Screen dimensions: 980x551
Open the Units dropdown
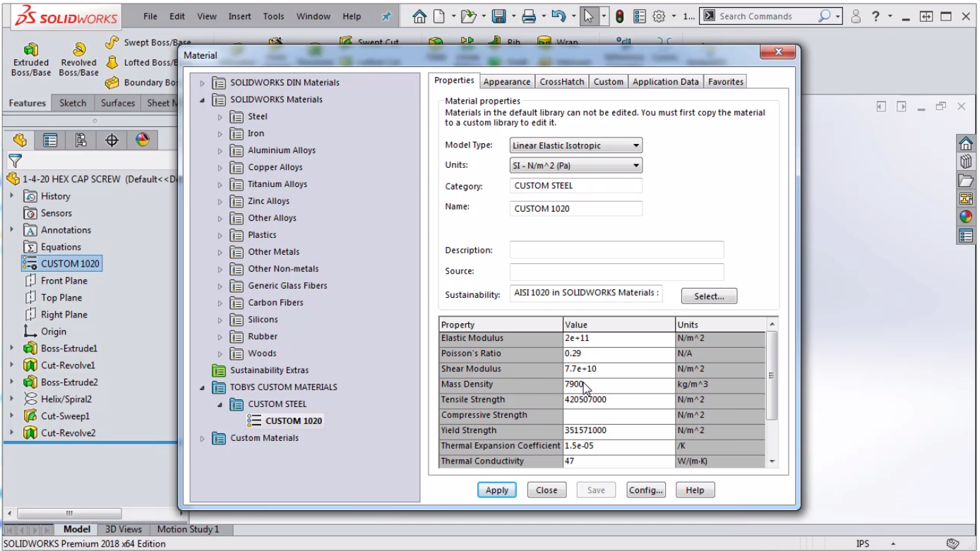[576, 165]
